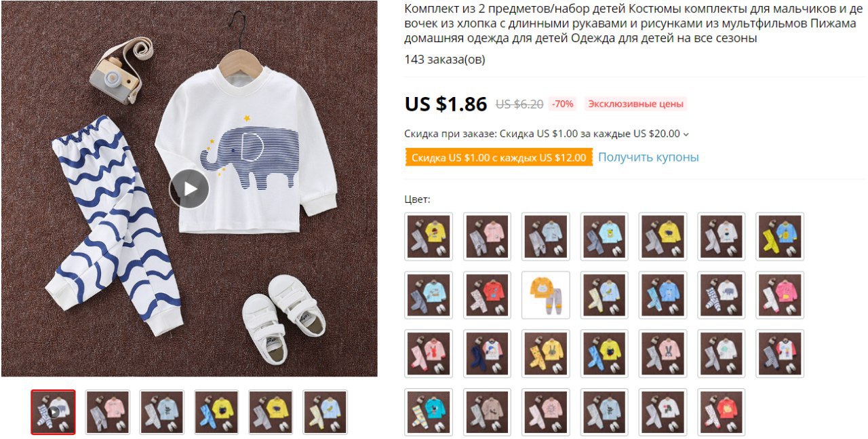This screenshot has height=439, width=868.
Task: Pick the hot pink shirt color option
Action: (x=781, y=295)
